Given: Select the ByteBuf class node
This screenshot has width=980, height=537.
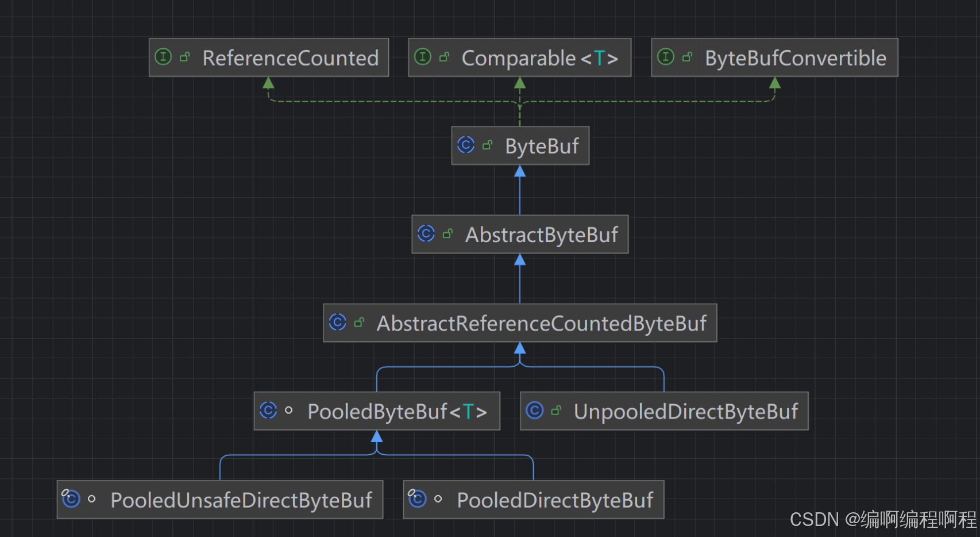Looking at the screenshot, I should 520,145.
